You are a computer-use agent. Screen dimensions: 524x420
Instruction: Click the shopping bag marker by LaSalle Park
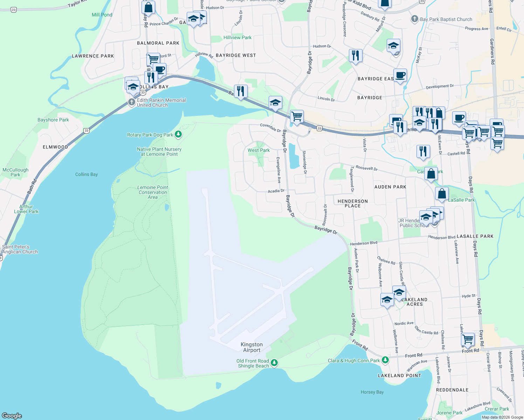[x=442, y=194]
